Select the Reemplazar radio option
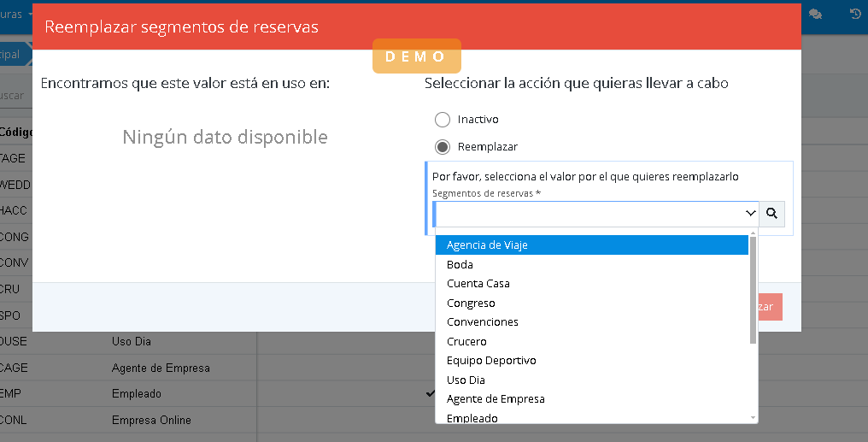 point(443,147)
